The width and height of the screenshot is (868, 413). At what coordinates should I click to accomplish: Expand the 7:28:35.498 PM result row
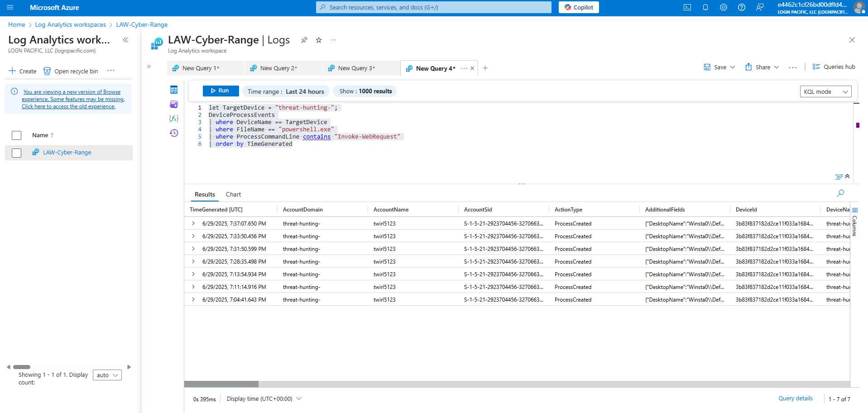[193, 261]
